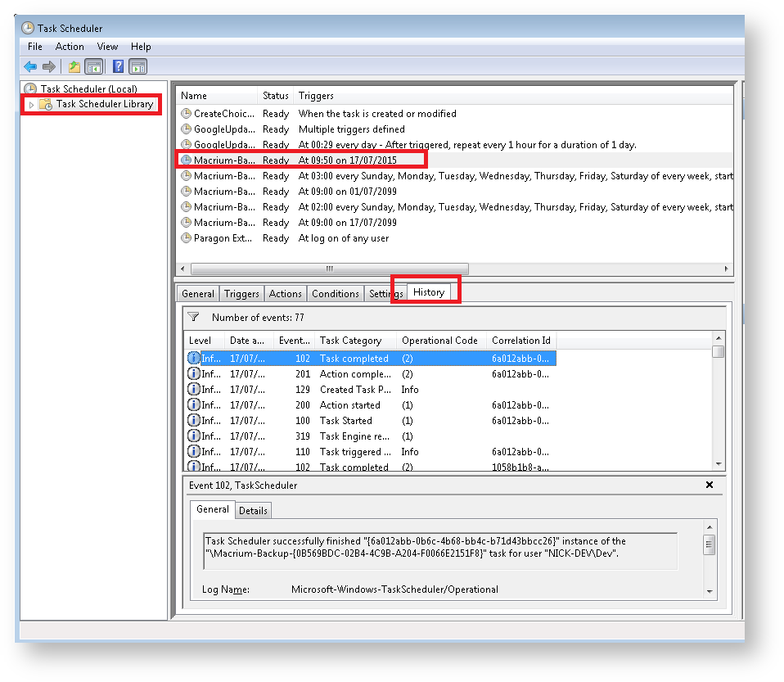Sort tasks by the Status column header
Viewport: 784px width, 682px height.
(276, 96)
